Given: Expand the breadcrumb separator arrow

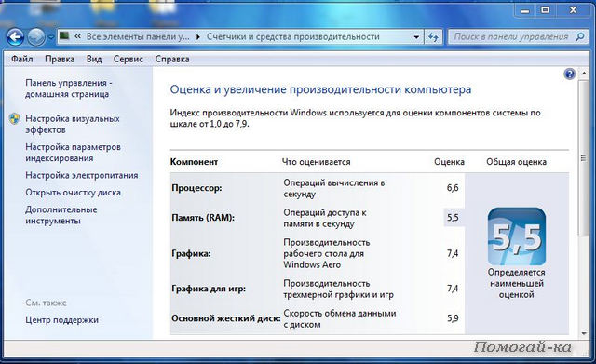Looking at the screenshot, I should click(198, 37).
